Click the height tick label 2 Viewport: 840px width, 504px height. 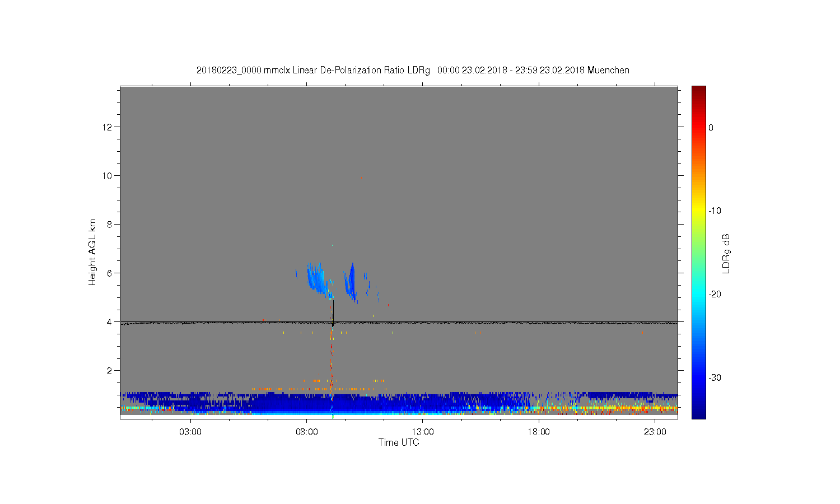[110, 371]
